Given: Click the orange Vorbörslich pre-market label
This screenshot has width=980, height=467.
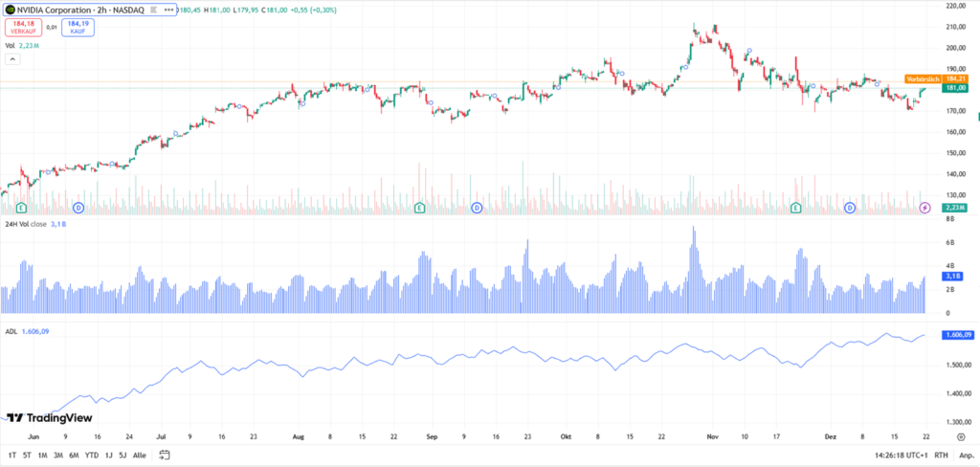Looking at the screenshot, I should click(923, 78).
